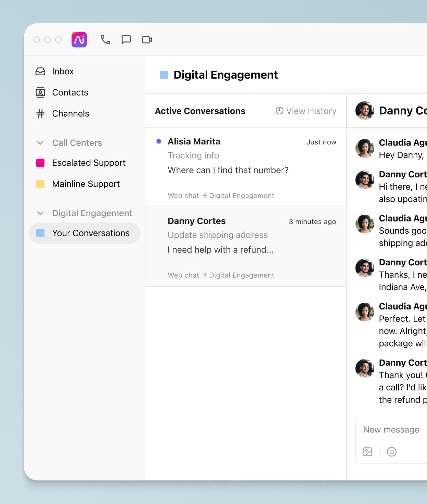427x504 pixels.
Task: Click the phone call icon in the top bar
Action: point(105,40)
